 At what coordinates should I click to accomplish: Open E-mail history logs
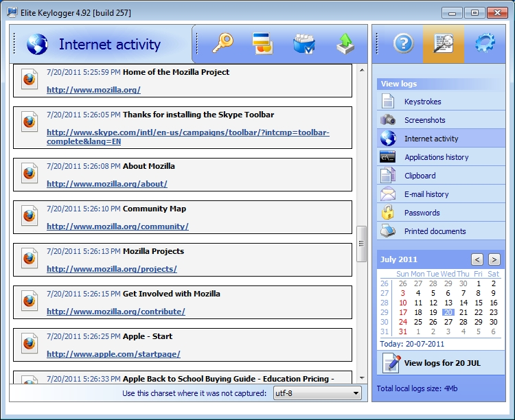pos(441,194)
